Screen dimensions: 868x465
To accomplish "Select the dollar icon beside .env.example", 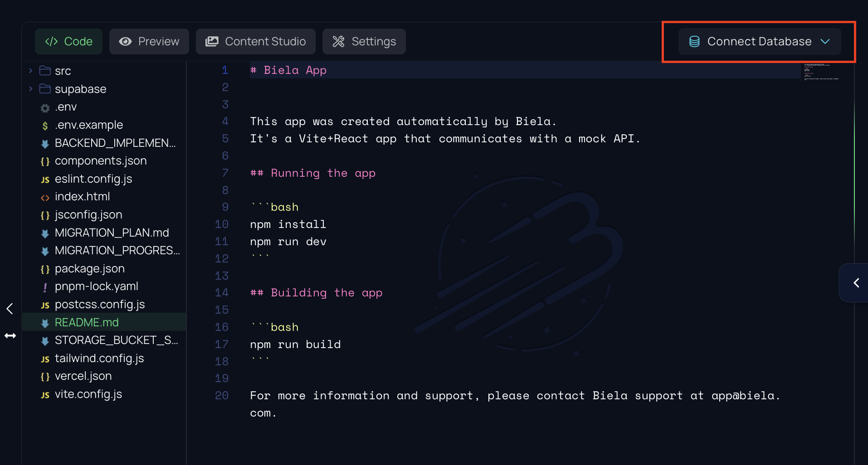I will tap(44, 125).
